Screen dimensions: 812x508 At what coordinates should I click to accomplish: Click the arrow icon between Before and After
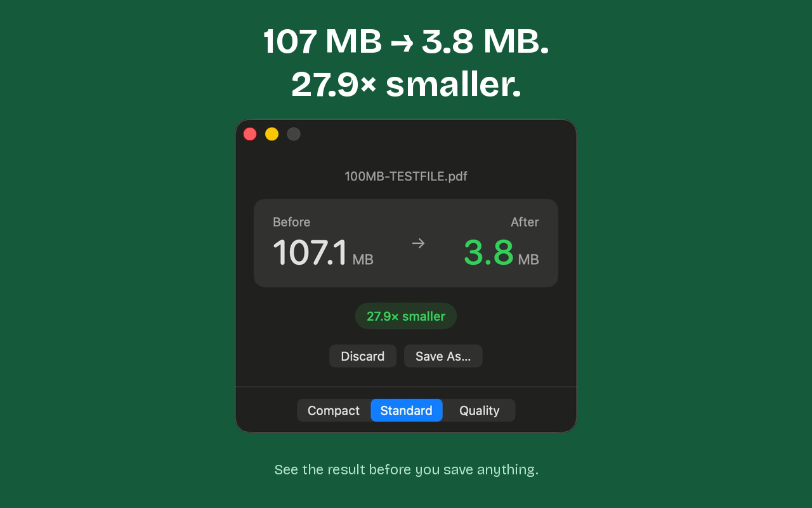pos(418,243)
